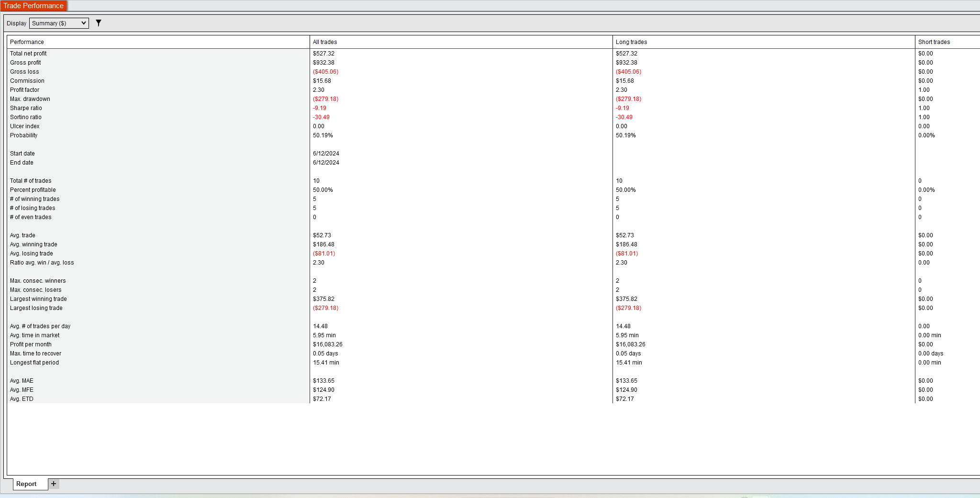Select the # of losing trades label
The width and height of the screenshot is (980, 498).
[x=33, y=208]
